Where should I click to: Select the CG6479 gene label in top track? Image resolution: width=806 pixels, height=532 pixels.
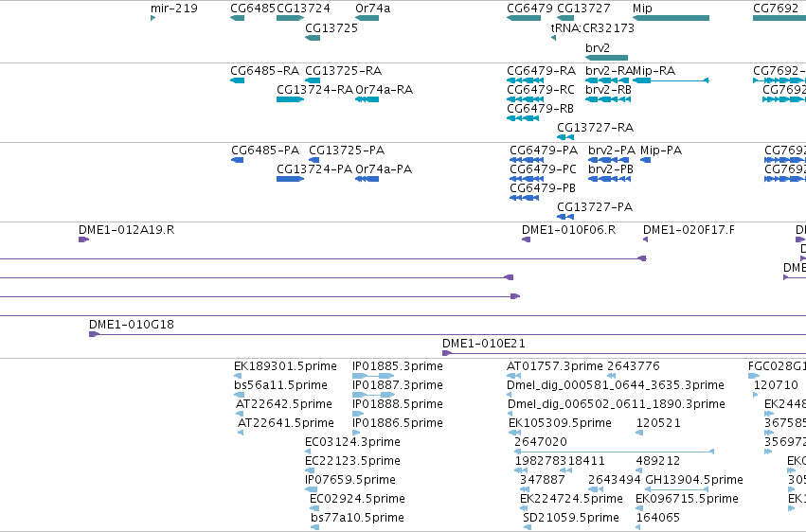pyautogui.click(x=530, y=9)
